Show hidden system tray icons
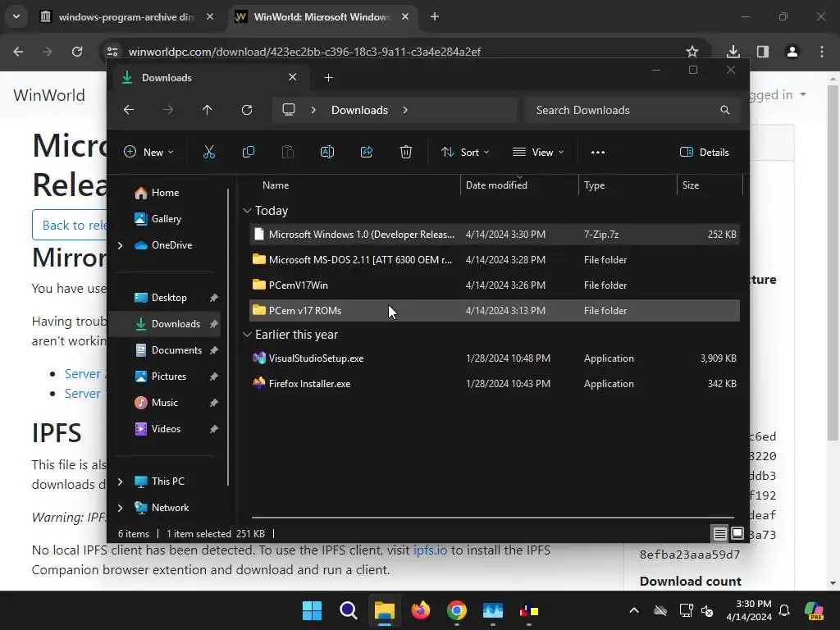Viewport: 840px width, 630px height. [634, 610]
